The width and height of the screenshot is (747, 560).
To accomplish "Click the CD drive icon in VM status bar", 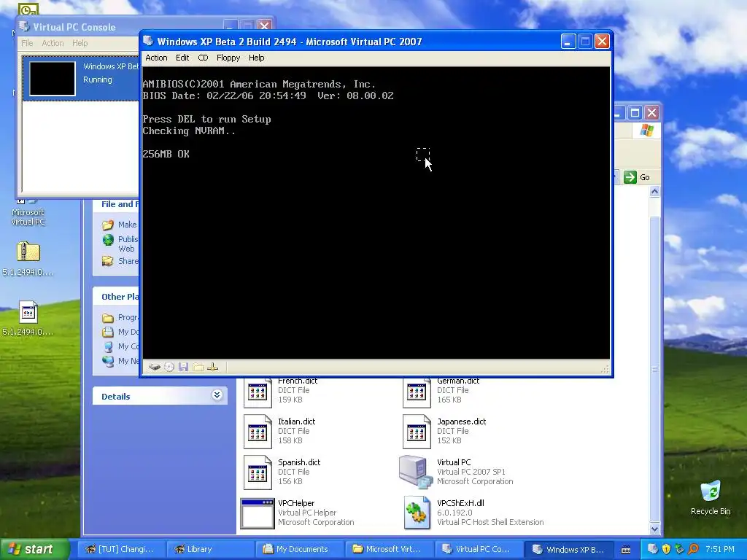I will pos(169,367).
